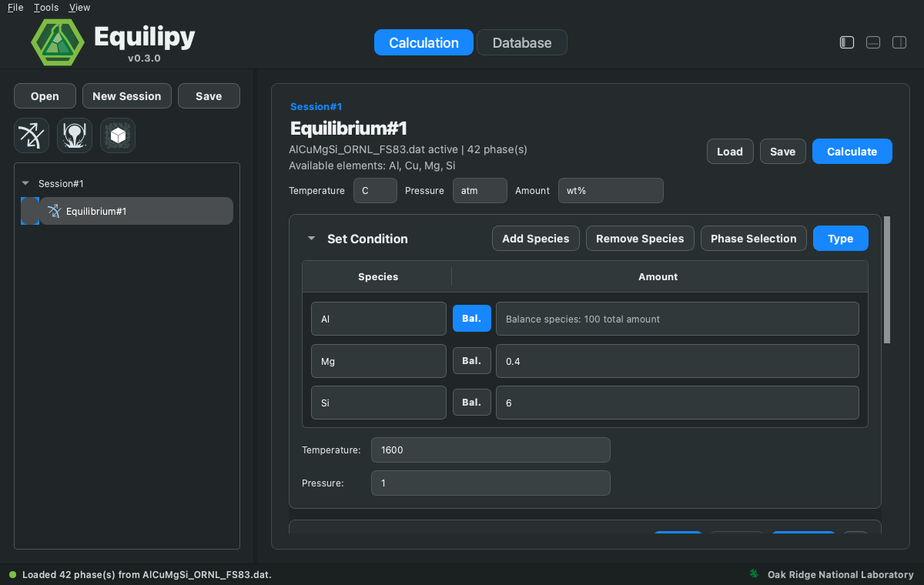Run the Calculate button
The height and width of the screenshot is (585, 924).
[852, 152]
